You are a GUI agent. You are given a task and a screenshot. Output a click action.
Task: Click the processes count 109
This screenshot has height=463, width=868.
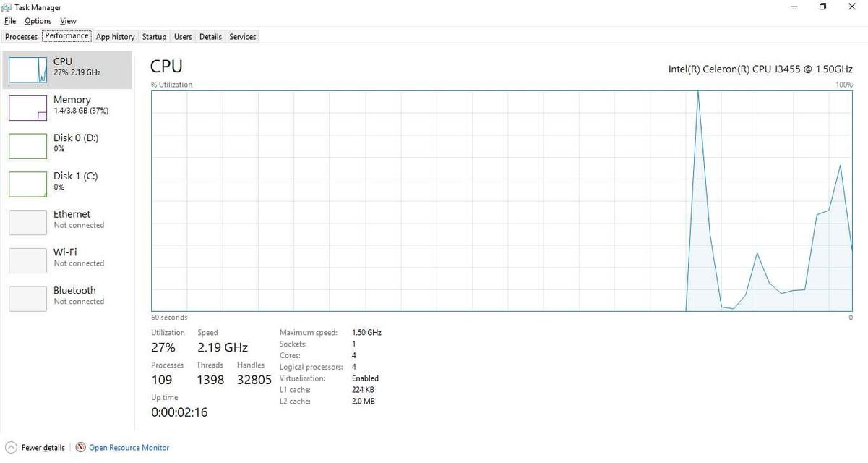(162, 380)
